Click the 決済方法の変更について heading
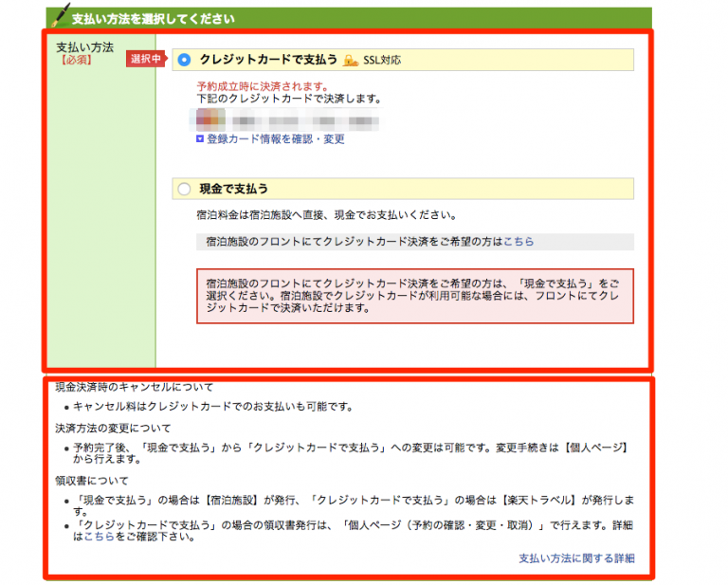 (113, 428)
